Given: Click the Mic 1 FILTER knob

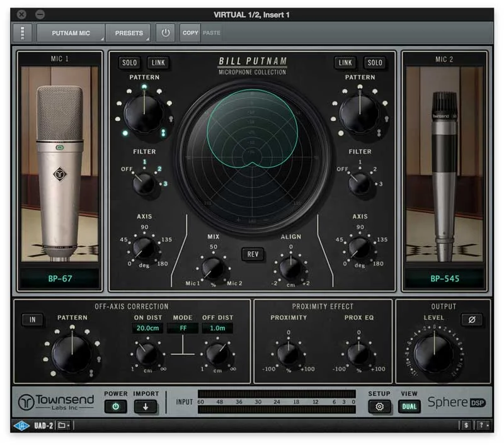Looking at the screenshot, I should tap(144, 183).
